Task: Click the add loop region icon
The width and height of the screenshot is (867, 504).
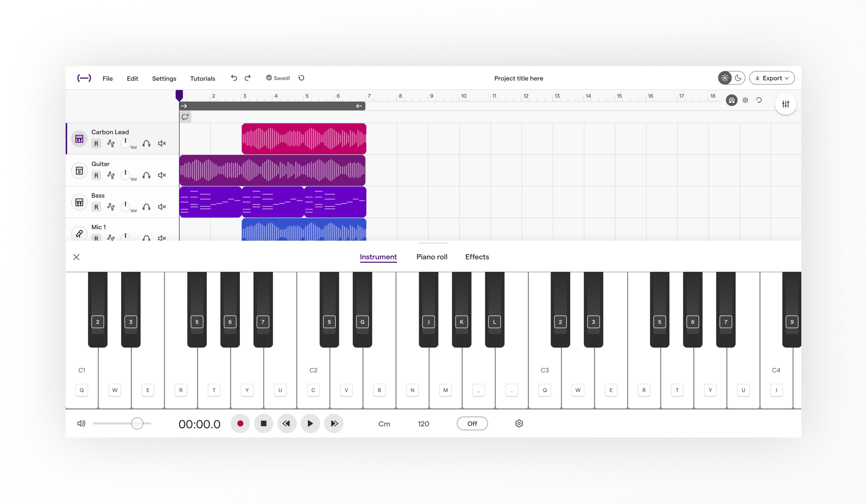Action: click(x=185, y=117)
